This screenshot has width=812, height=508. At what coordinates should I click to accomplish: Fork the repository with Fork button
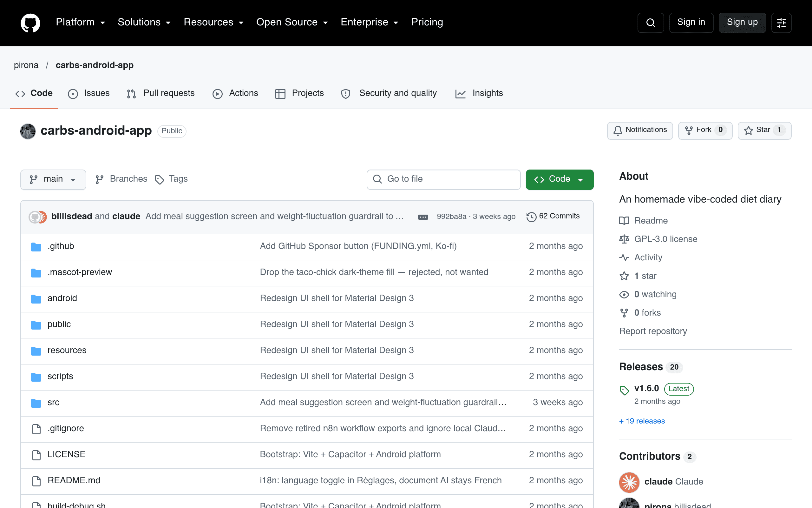point(705,131)
